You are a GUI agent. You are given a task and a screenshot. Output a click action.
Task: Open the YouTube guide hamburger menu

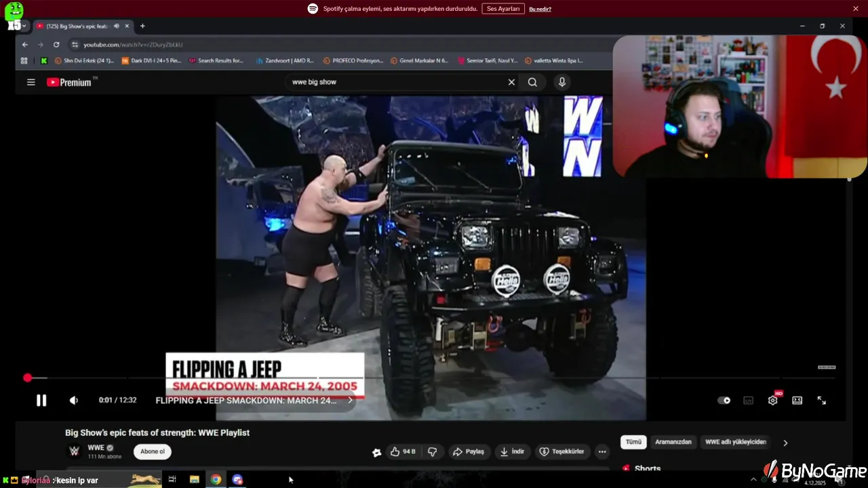[x=31, y=82]
